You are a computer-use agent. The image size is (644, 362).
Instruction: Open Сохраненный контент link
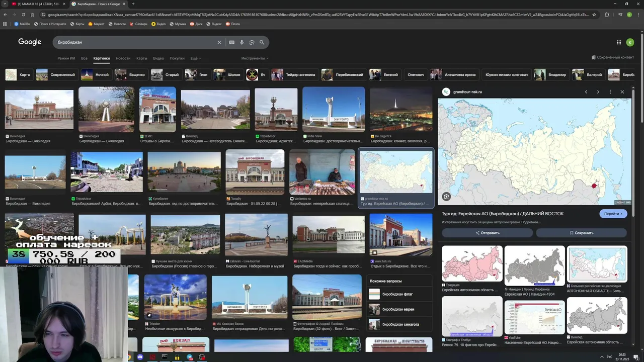click(612, 57)
